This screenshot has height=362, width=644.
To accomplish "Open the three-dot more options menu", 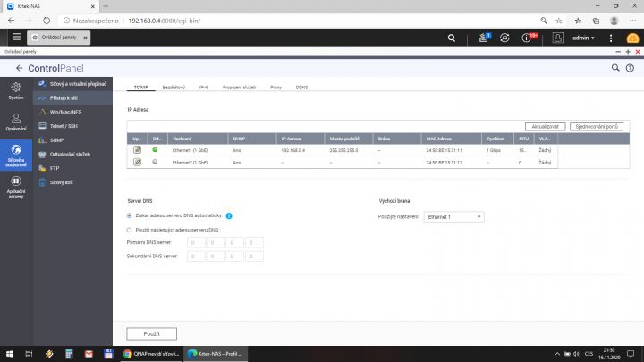I will tap(611, 38).
